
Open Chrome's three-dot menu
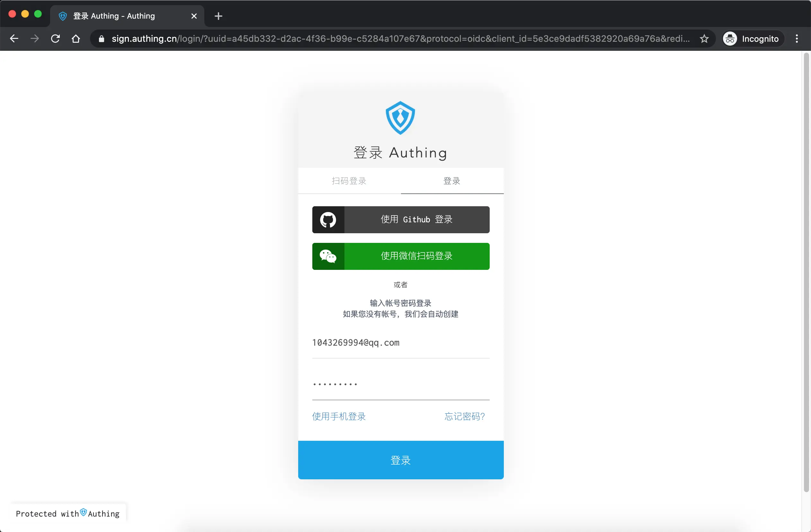[797, 39]
